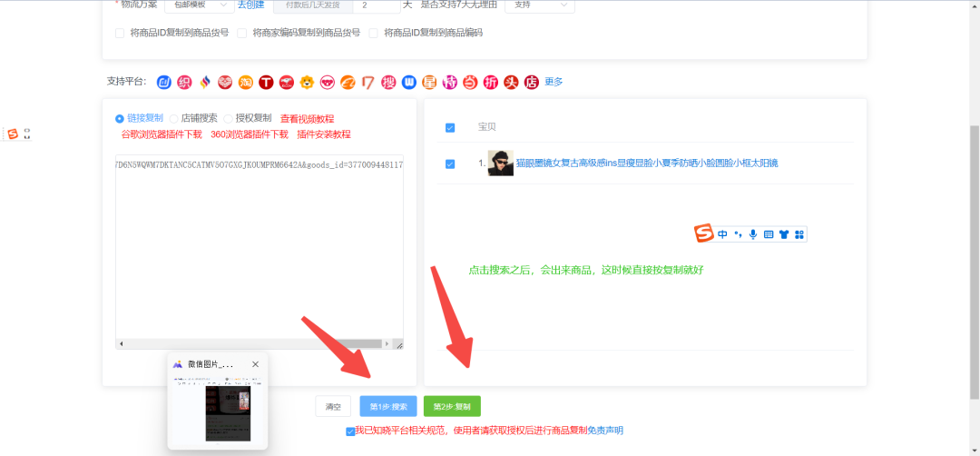This screenshot has width=980, height=456.
Task: Click 更多 to show more platforms
Action: pyautogui.click(x=554, y=82)
